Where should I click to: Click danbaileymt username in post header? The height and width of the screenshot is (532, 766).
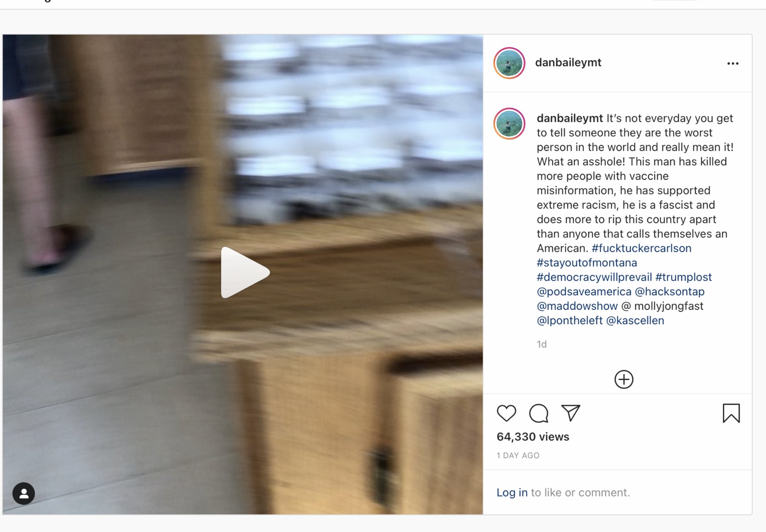tap(568, 62)
